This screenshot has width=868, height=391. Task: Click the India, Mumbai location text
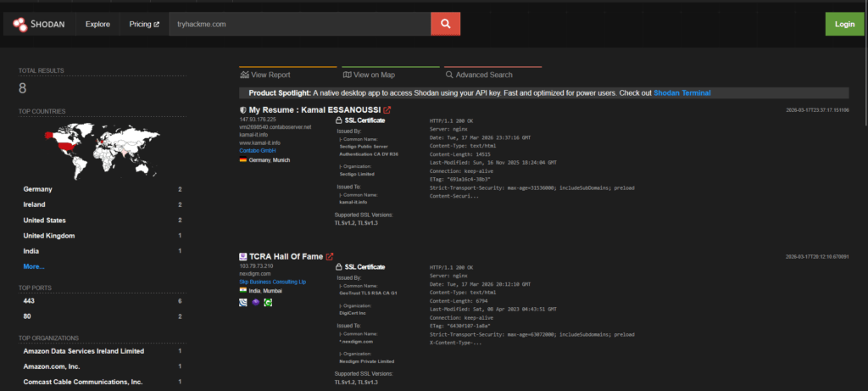pos(265,290)
